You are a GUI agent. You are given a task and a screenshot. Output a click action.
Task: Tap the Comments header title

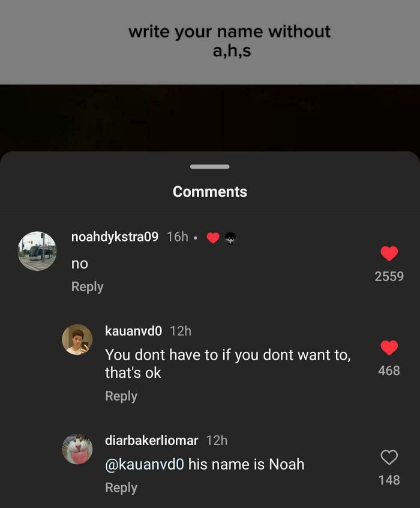pyautogui.click(x=210, y=192)
